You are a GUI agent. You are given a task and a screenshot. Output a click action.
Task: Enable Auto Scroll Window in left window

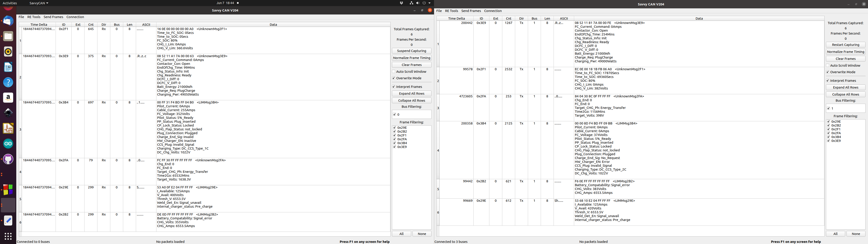tap(394, 71)
